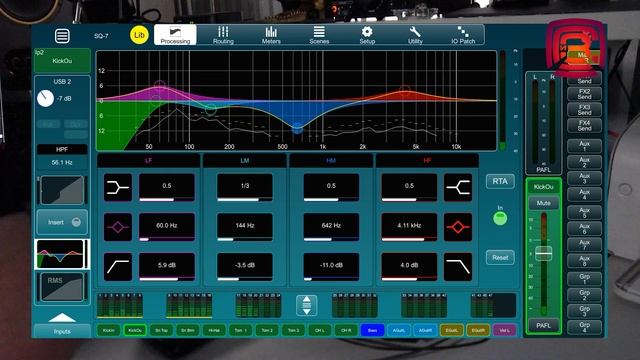Select the HF low-pass filter shape icon

coord(458,267)
